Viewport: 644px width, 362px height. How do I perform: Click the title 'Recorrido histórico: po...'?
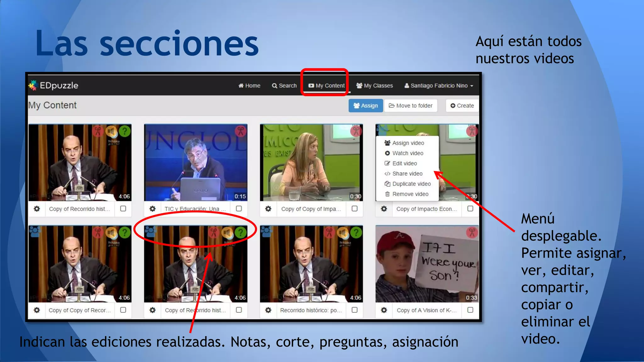311,310
